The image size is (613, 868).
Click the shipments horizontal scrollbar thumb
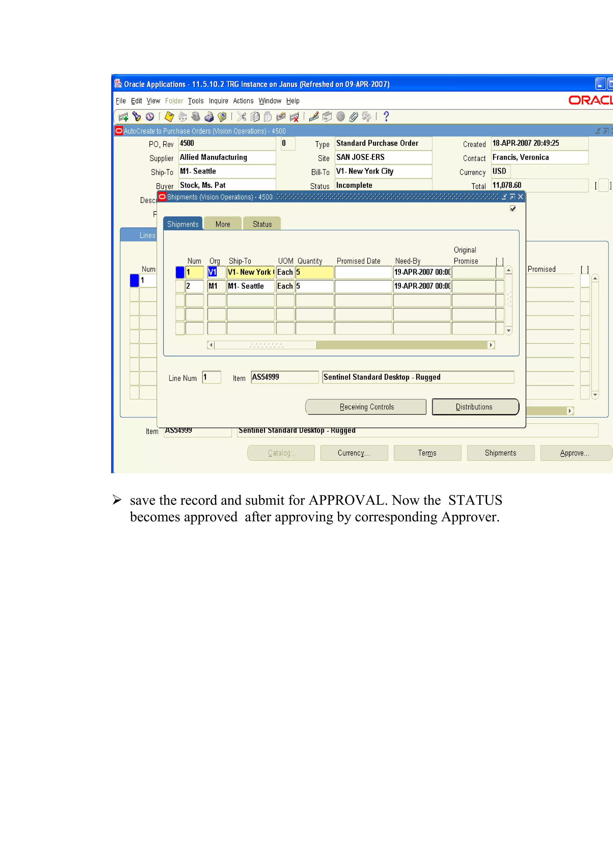pyautogui.click(x=266, y=345)
